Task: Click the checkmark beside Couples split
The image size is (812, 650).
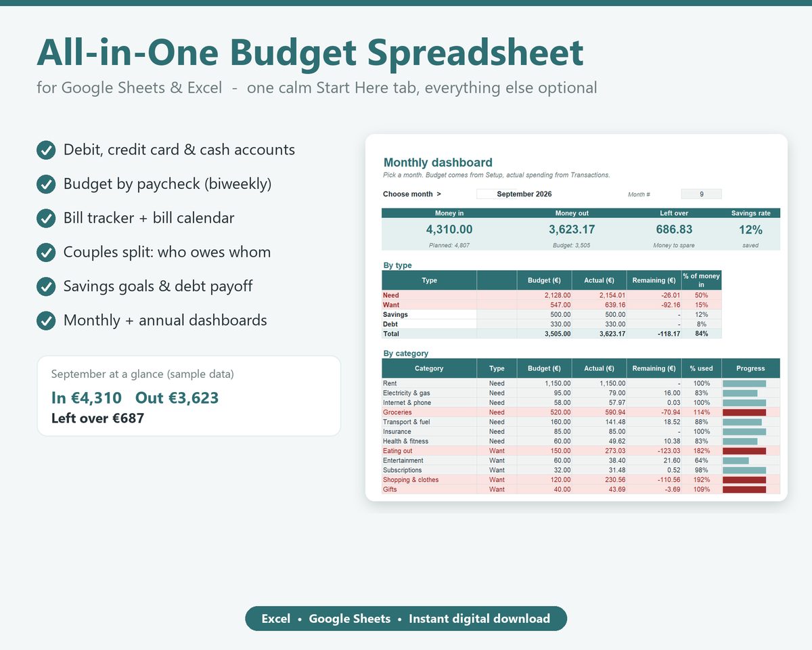Action: [x=46, y=253]
